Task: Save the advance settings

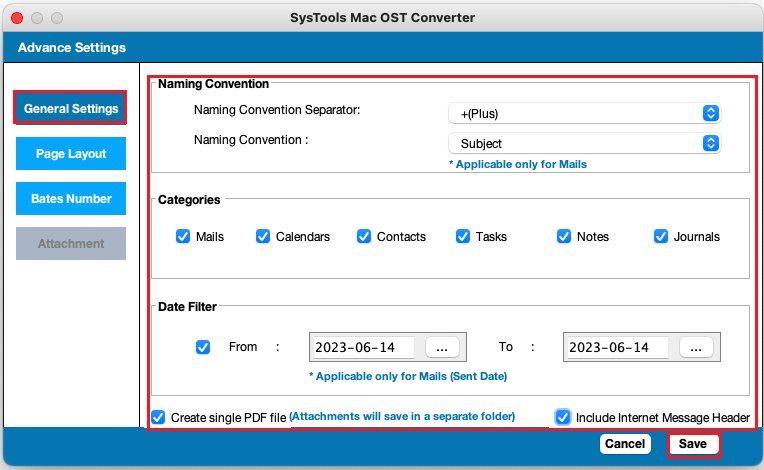Action: pos(693,444)
